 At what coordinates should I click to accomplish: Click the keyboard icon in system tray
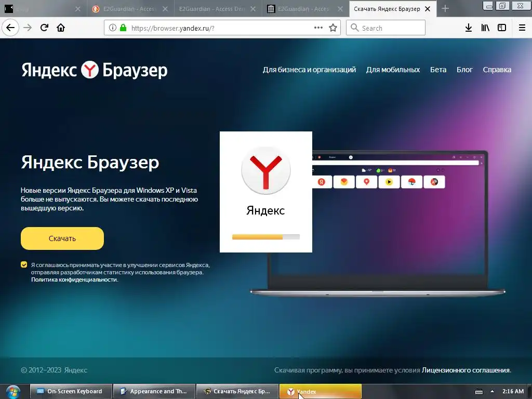coord(478,392)
